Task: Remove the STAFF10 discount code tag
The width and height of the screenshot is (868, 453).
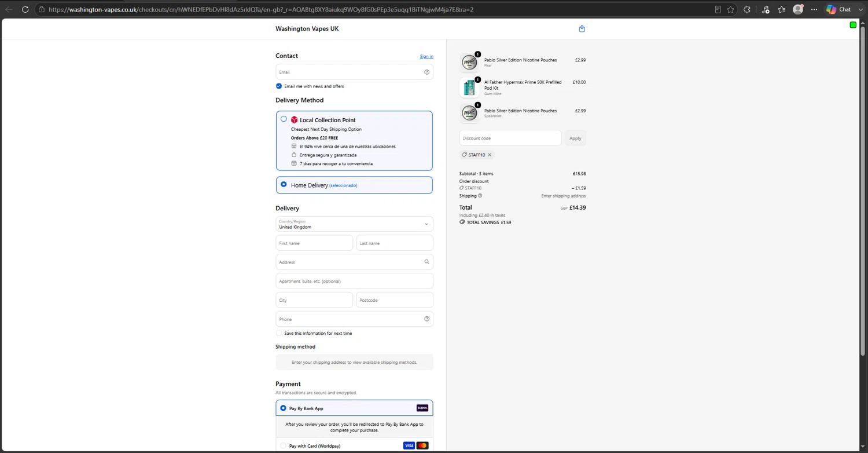Action: [490, 155]
